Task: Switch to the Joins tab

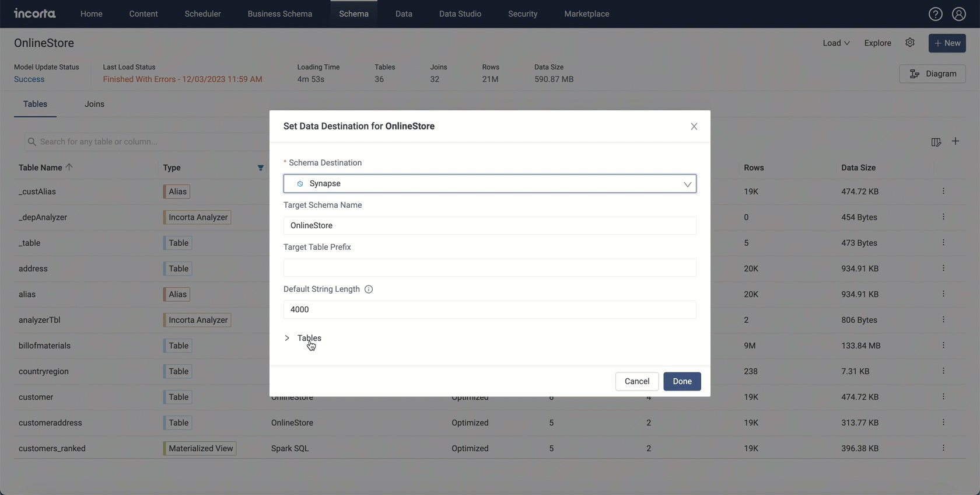Action: [94, 104]
